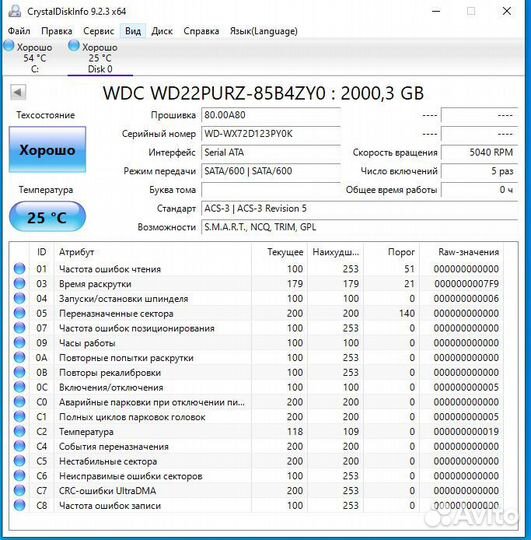
Task: Click status orb for attribute 07 seek error rate
Action: 20,328
